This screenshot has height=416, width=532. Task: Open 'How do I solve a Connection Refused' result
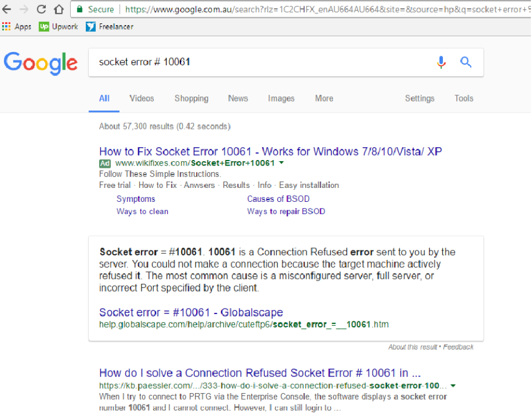(x=260, y=373)
